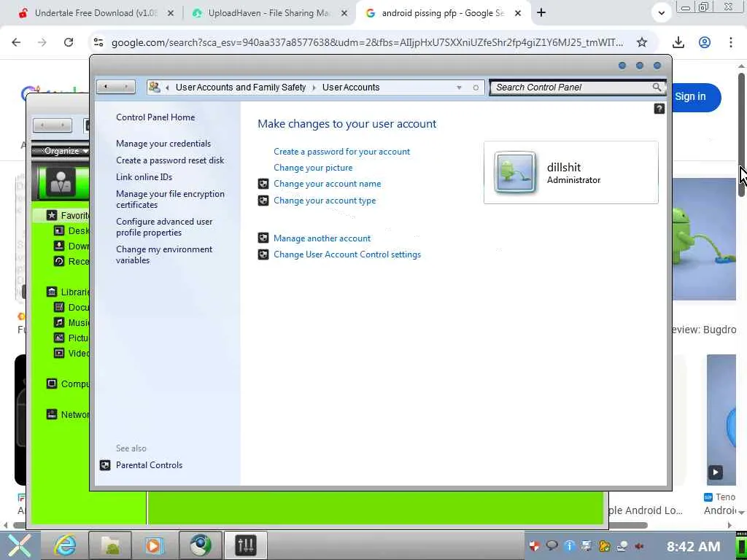The image size is (747, 560).
Task: Open Manage another account
Action: pos(322,238)
